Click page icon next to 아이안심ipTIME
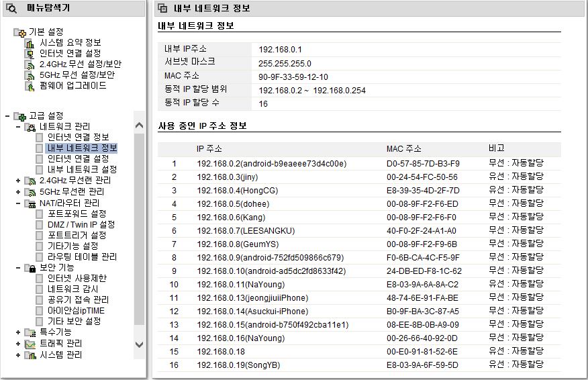The width and height of the screenshot is (588, 380). pos(40,311)
